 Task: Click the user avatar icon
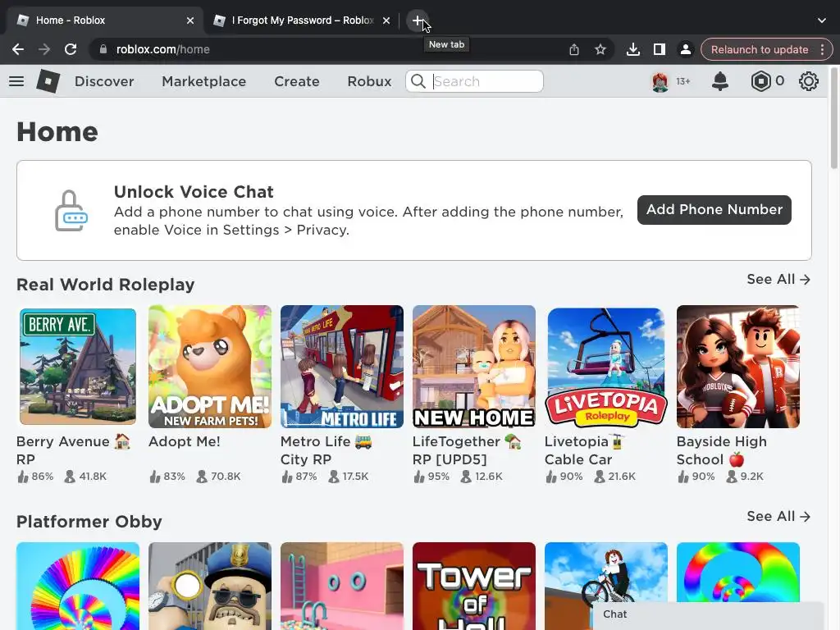pyautogui.click(x=660, y=81)
